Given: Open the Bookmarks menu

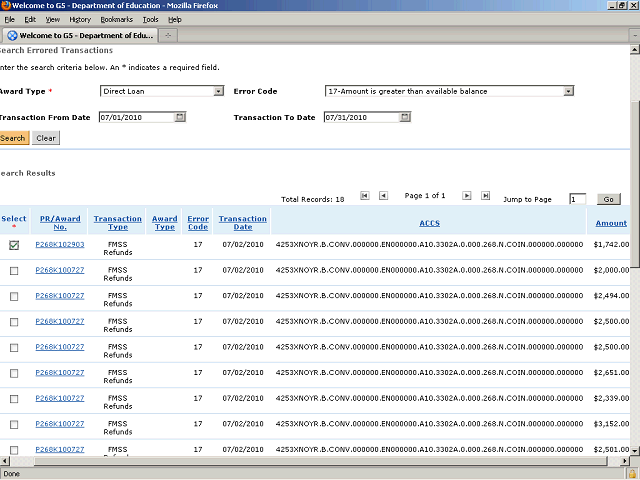Looking at the screenshot, I should (x=116, y=19).
